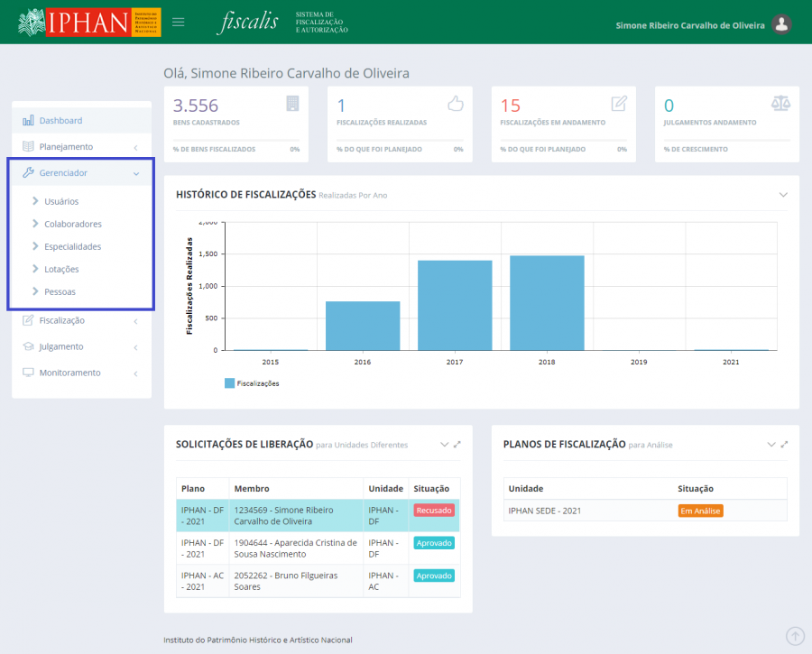
Task: Select the Colaboradores submenu item
Action: coord(72,224)
